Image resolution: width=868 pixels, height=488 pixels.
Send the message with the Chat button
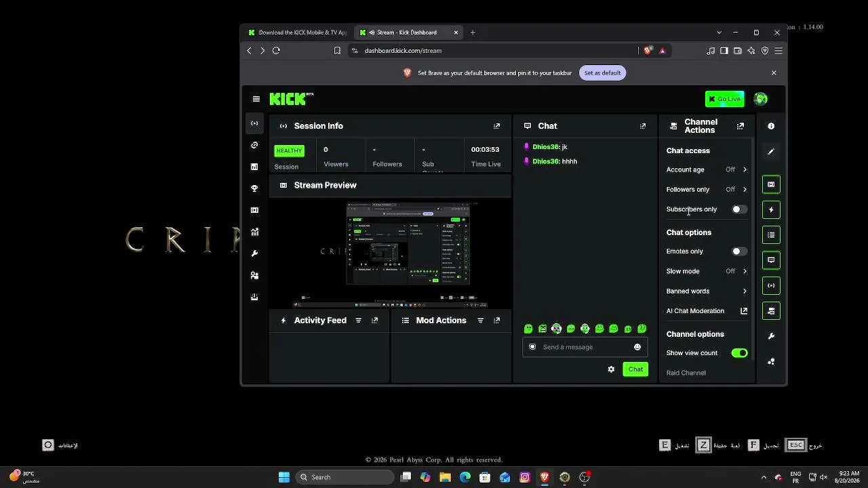coord(635,369)
